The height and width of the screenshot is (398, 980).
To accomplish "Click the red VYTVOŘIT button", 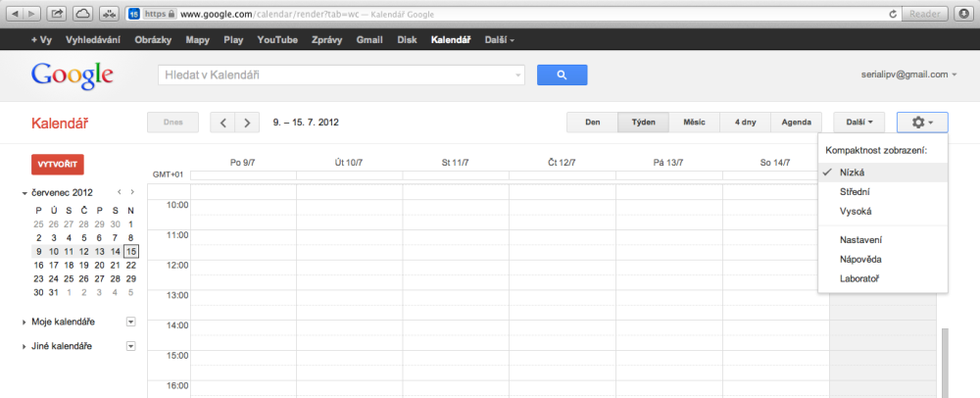I will point(58,165).
